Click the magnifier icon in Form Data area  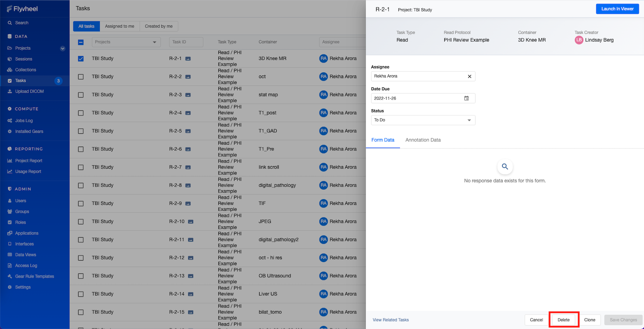coord(505,167)
